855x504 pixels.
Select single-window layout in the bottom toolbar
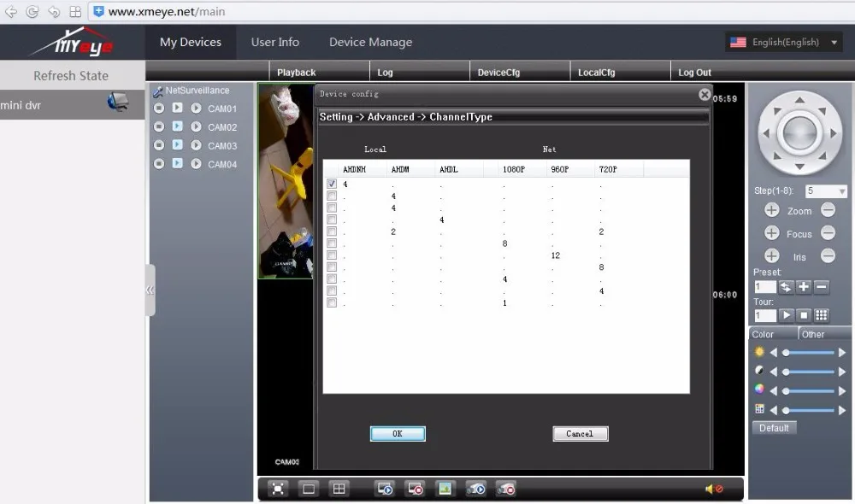click(x=308, y=489)
